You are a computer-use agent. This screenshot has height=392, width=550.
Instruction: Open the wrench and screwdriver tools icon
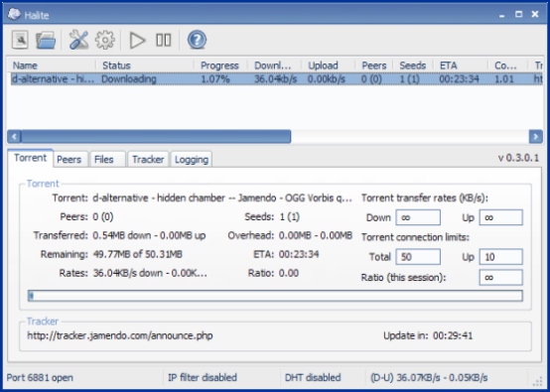[78, 40]
